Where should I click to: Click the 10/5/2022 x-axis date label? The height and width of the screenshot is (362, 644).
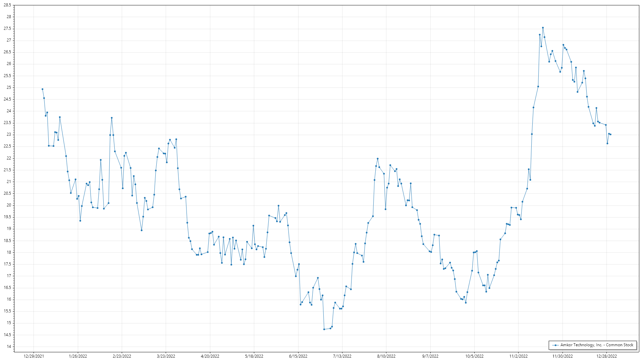point(474,356)
